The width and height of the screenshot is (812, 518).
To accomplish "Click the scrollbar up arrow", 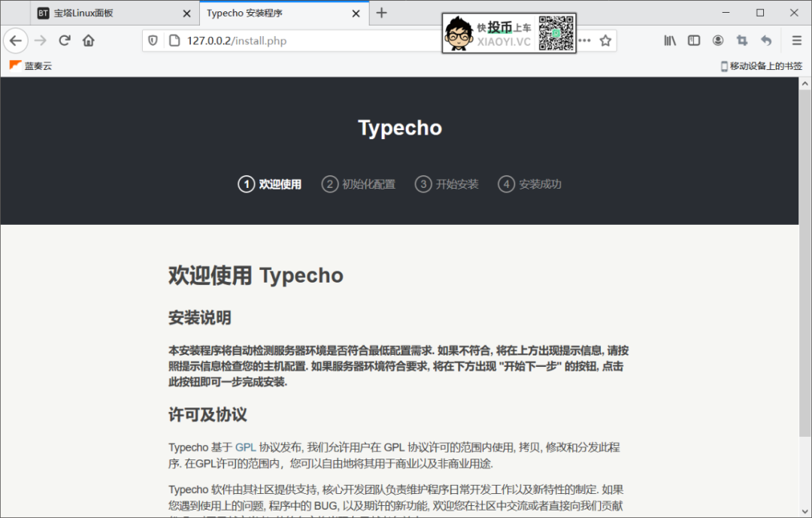I will [804, 83].
